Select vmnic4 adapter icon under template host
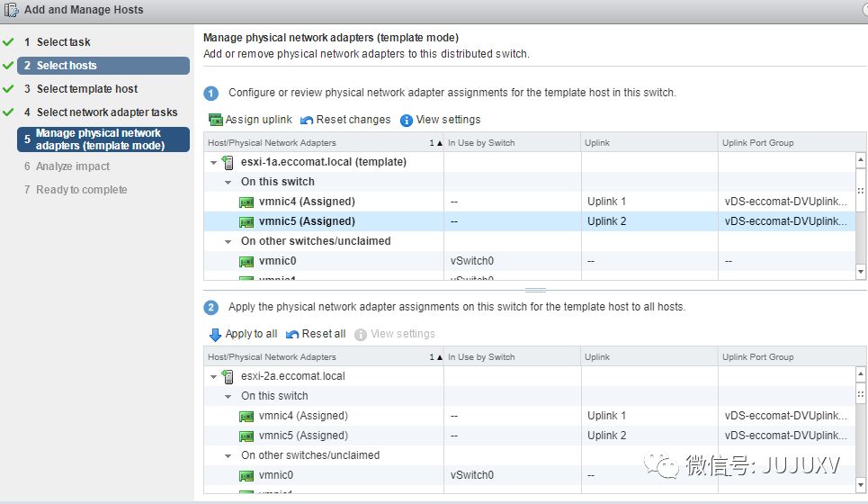The width and height of the screenshot is (868, 504). point(246,202)
